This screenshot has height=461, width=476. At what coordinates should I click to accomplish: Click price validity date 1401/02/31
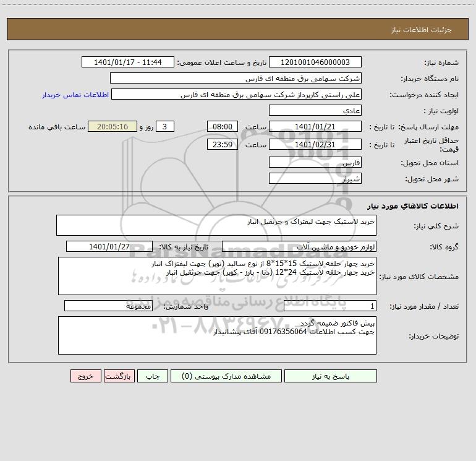315,144
